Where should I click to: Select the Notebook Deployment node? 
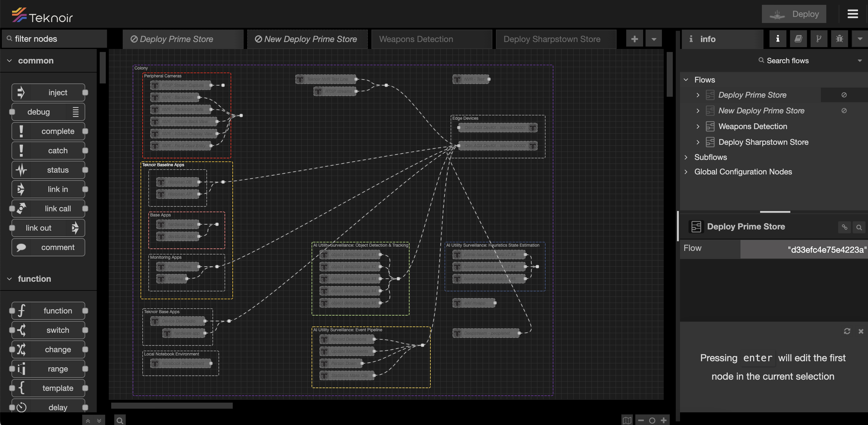[181, 363]
